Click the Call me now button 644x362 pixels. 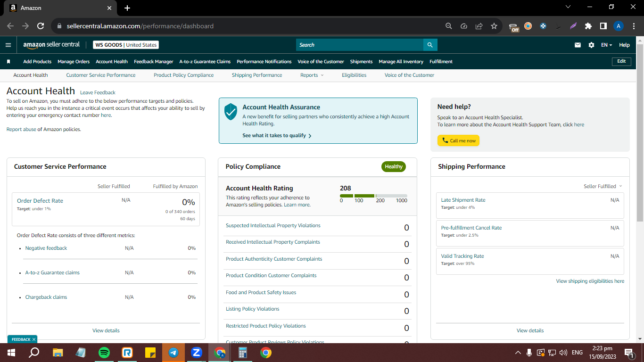click(458, 140)
